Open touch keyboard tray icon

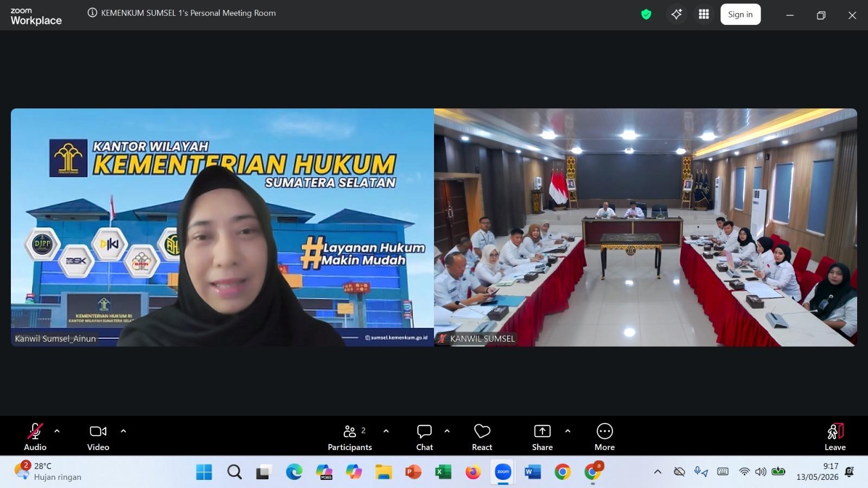pos(723,472)
